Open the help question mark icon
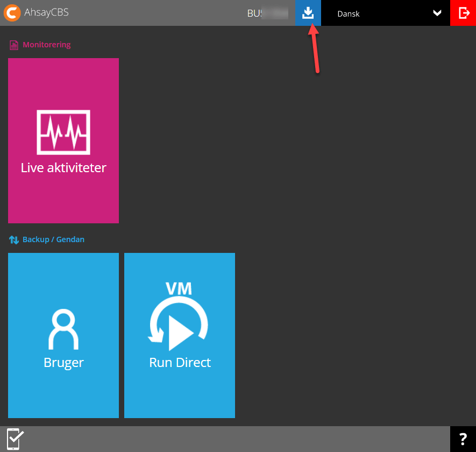 click(463, 438)
